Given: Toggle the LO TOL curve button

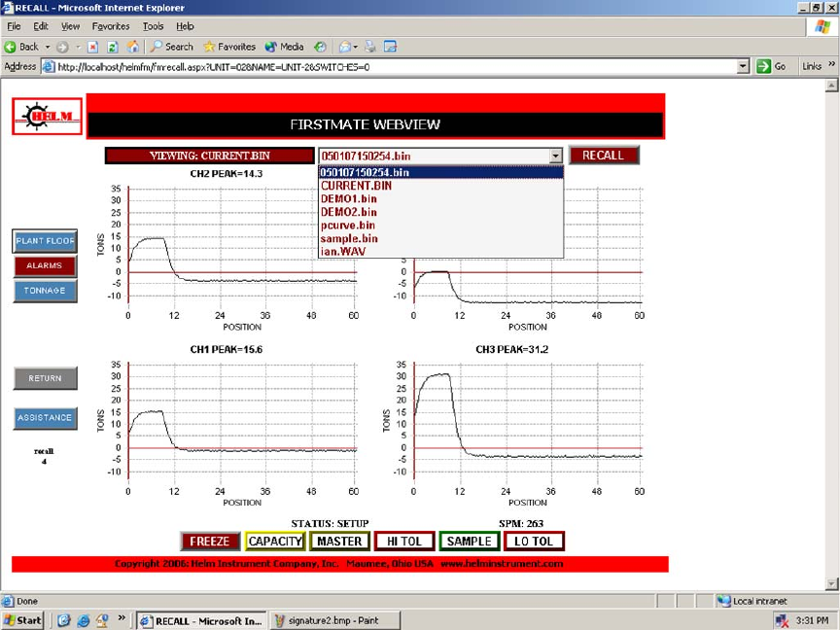Looking at the screenshot, I should 534,542.
